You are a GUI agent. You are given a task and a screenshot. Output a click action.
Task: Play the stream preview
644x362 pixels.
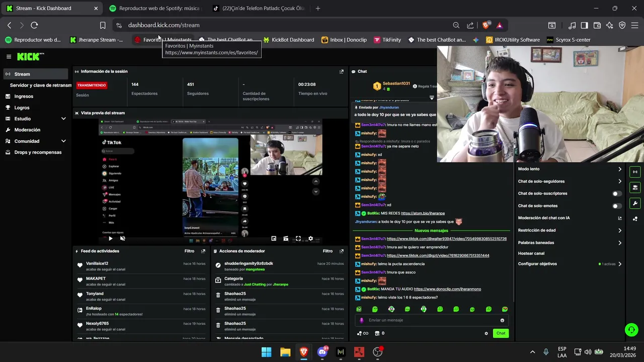click(x=111, y=238)
